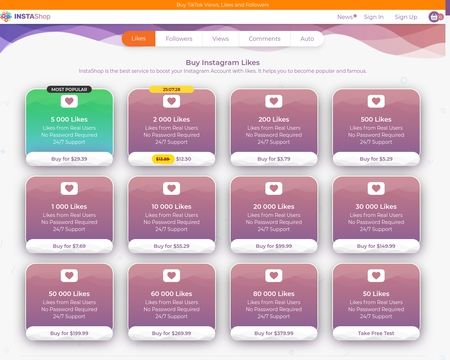Click the heart icon on 20 000 Likes card
The image size is (450, 360).
[x=274, y=189]
